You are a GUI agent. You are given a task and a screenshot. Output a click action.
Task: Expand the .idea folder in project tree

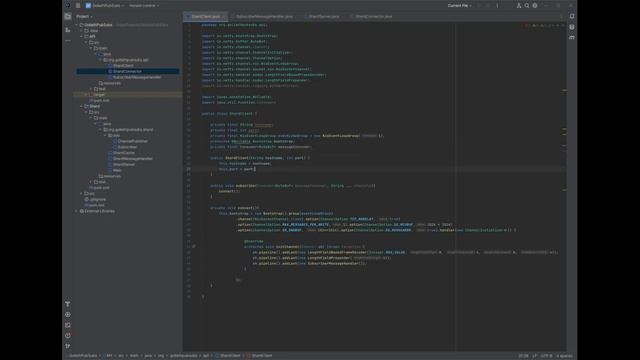coord(81,31)
